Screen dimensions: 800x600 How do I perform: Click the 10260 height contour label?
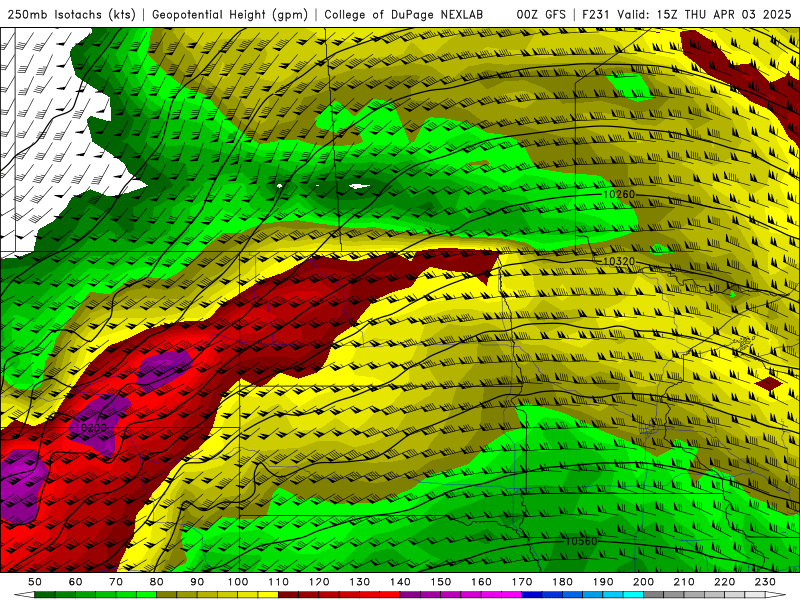[x=619, y=194]
